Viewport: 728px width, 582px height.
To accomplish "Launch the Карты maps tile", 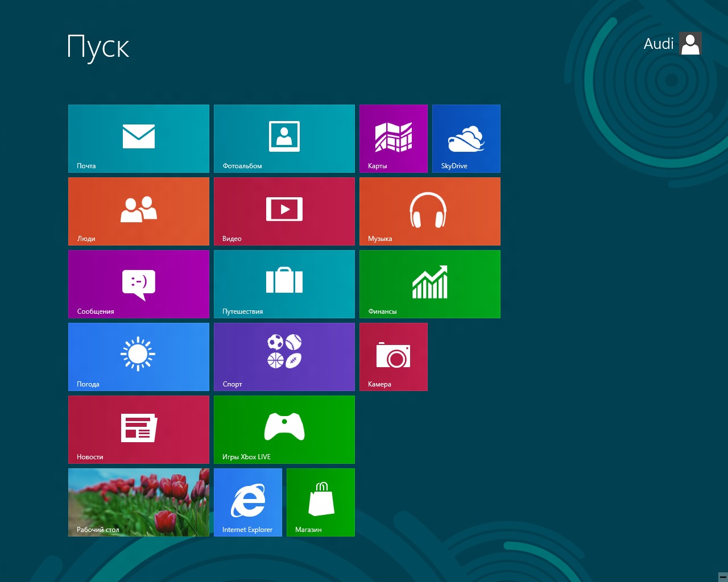I will (x=394, y=139).
